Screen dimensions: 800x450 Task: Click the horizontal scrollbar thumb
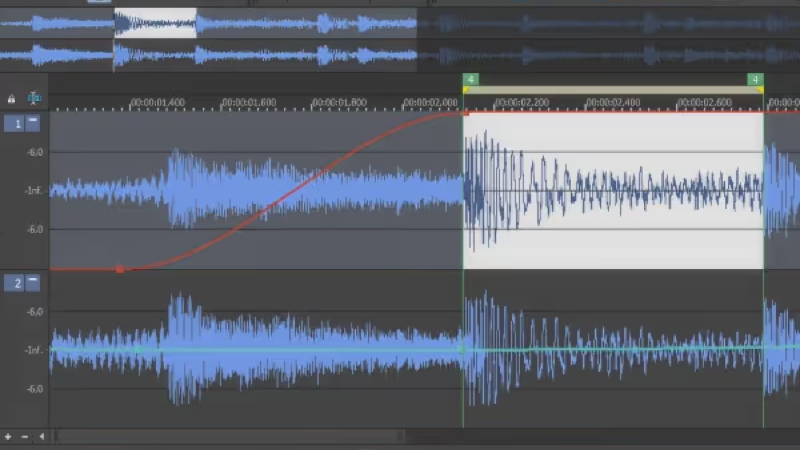coord(230,437)
